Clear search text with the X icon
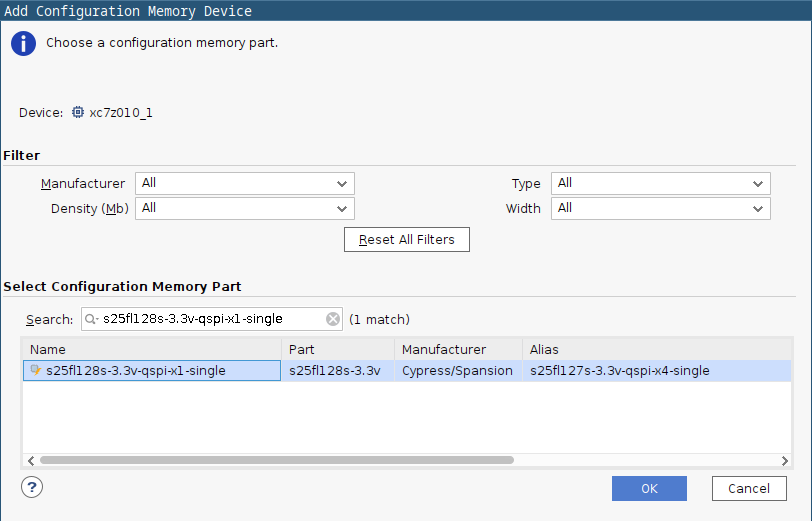The image size is (812, 521). coord(333,319)
